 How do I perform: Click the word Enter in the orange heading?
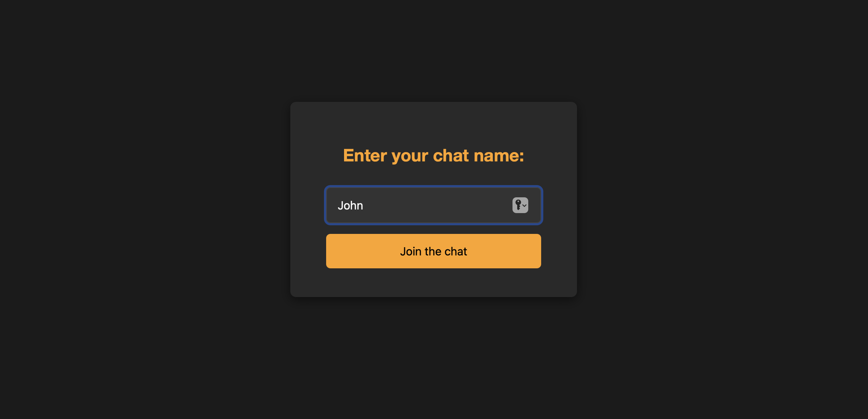click(365, 156)
